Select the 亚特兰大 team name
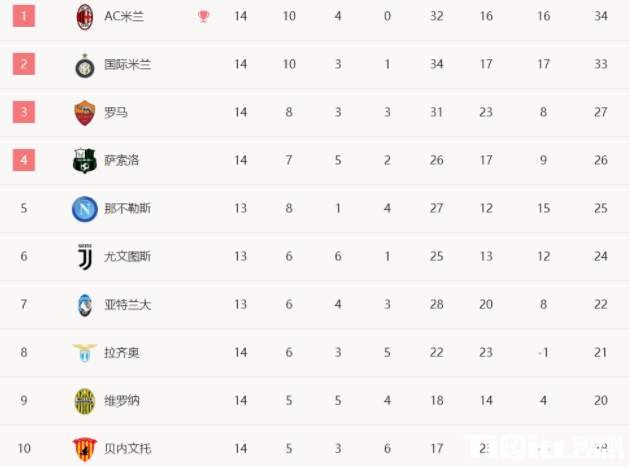The image size is (630, 467). tap(128, 304)
